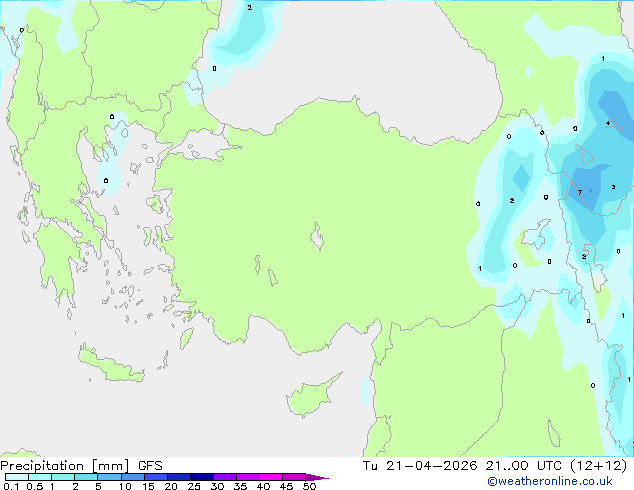The image size is (634, 490).
Task: Click the island of Cyprus on the map
Action: tap(311, 396)
